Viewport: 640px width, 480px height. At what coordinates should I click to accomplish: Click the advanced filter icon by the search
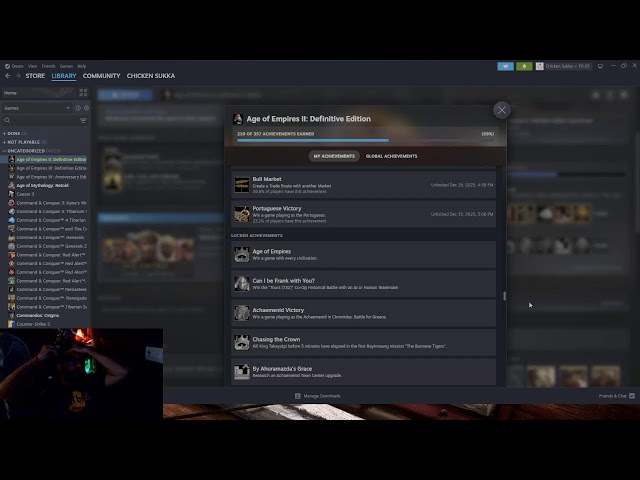[x=83, y=120]
